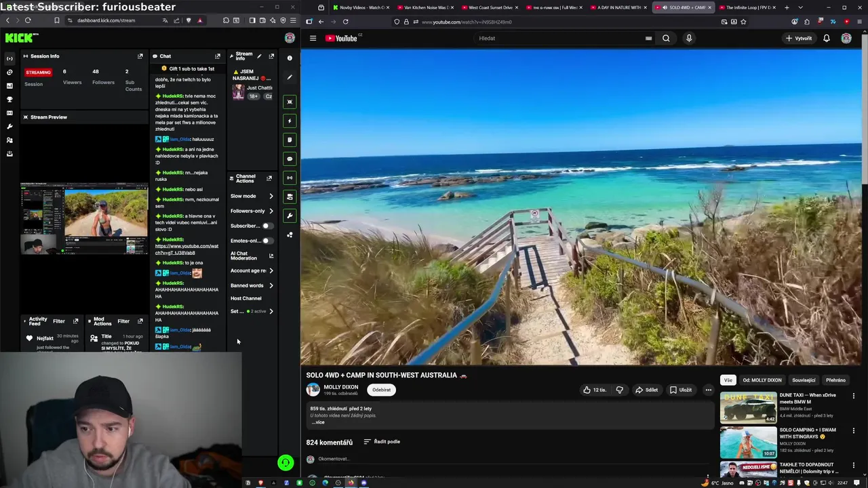Open trophy achievements icon in Kick sidebar
Image resolution: width=868 pixels, height=488 pixels.
[9, 100]
